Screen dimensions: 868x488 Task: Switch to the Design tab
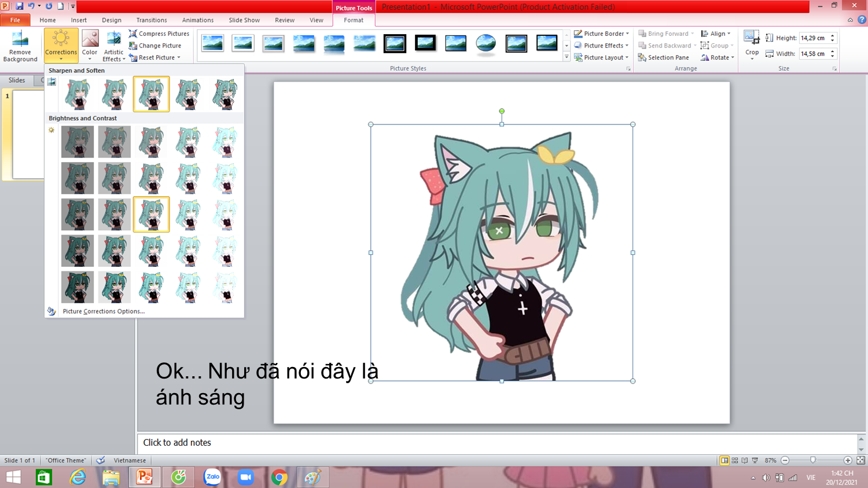pyautogui.click(x=112, y=20)
